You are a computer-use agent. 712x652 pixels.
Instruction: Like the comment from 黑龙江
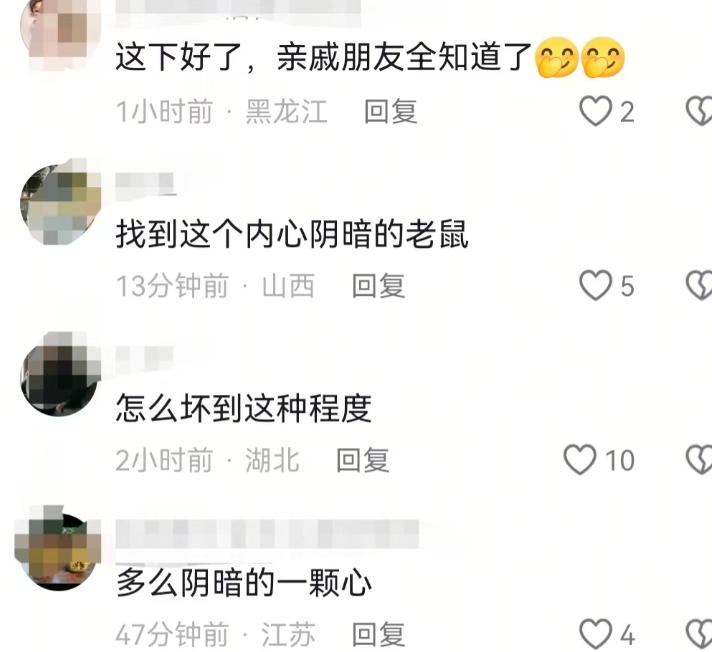(x=595, y=111)
